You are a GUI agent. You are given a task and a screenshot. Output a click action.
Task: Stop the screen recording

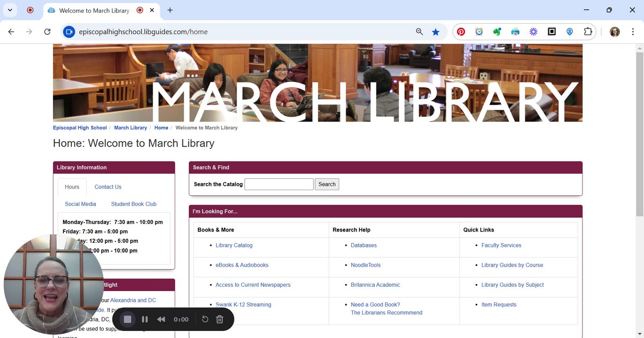127,319
